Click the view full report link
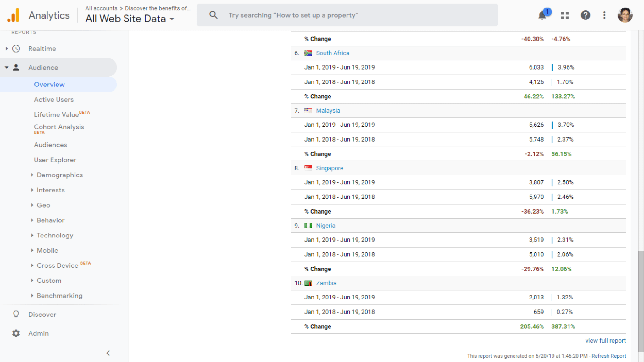Image resolution: width=644 pixels, height=362 pixels. pos(605,340)
